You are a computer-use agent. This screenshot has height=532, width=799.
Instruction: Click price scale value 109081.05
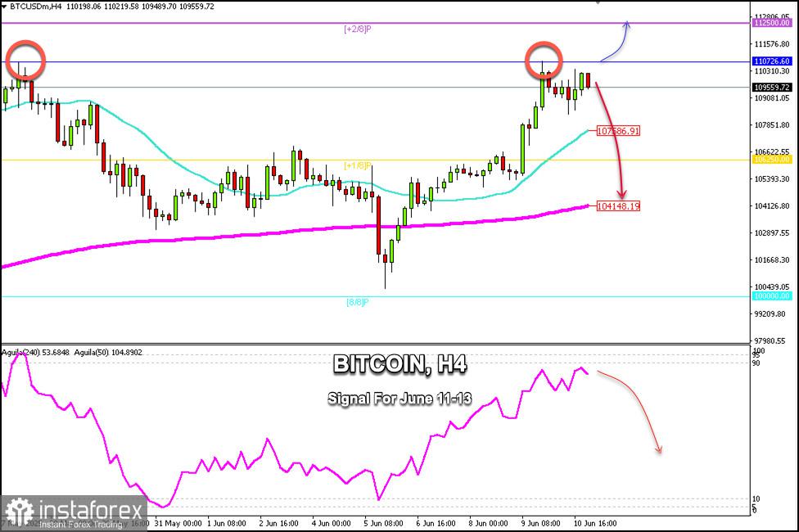pyautogui.click(x=772, y=98)
